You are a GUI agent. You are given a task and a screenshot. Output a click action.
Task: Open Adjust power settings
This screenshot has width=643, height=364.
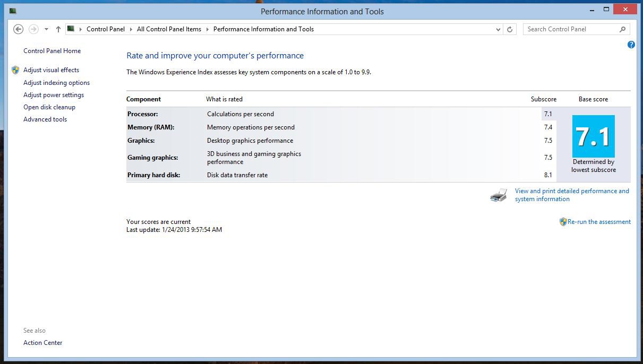click(54, 95)
